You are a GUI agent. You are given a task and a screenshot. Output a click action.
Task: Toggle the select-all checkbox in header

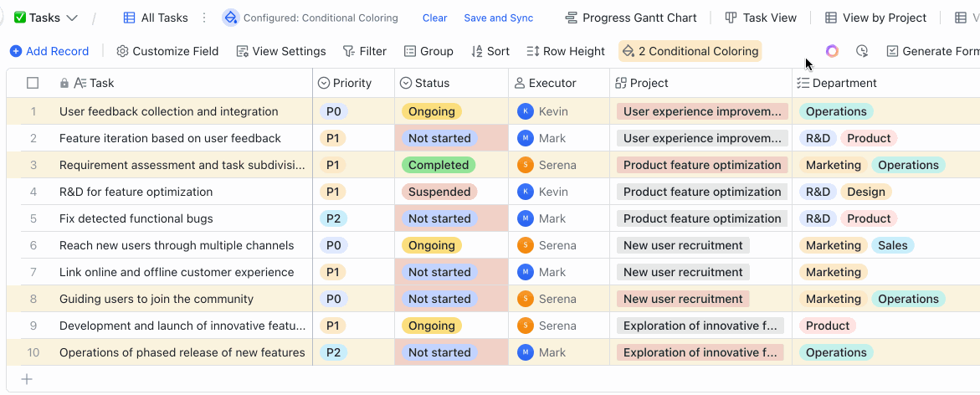pyautogui.click(x=33, y=83)
